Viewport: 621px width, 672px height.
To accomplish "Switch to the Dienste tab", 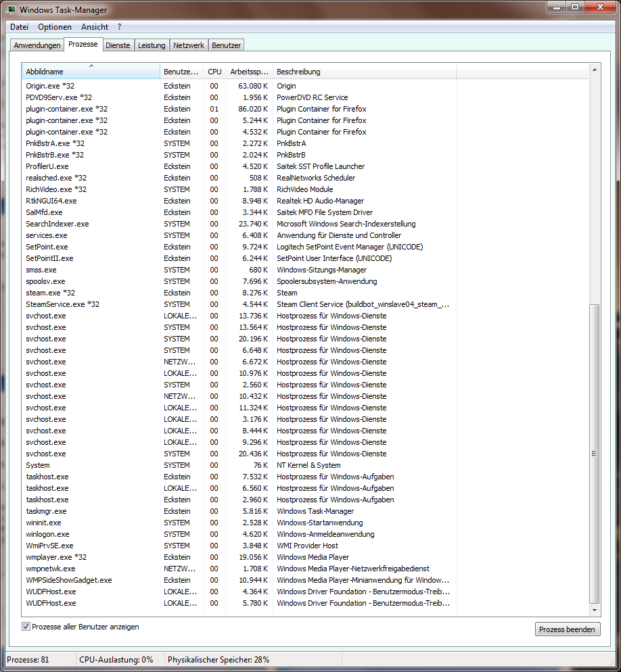I will (118, 45).
